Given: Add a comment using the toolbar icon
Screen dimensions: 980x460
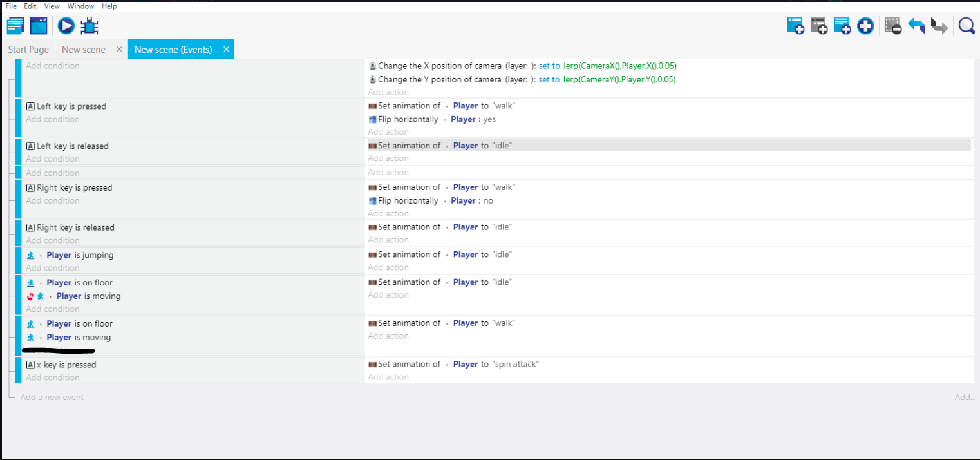Looking at the screenshot, I should pos(842,26).
